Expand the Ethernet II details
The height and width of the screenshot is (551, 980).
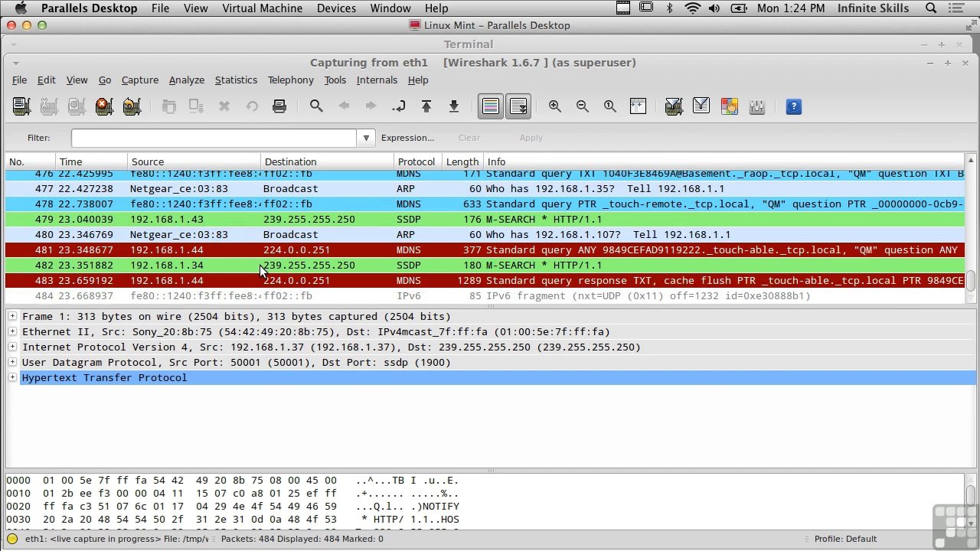[x=12, y=331]
